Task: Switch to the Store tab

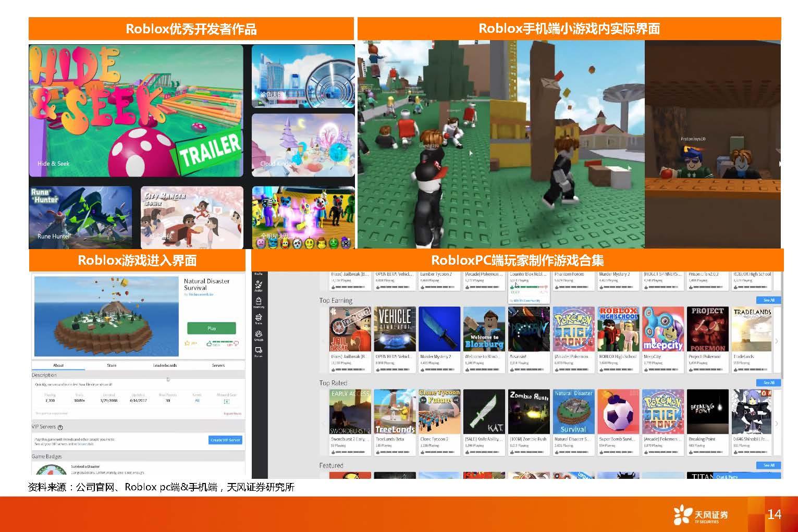Action: coord(112,365)
